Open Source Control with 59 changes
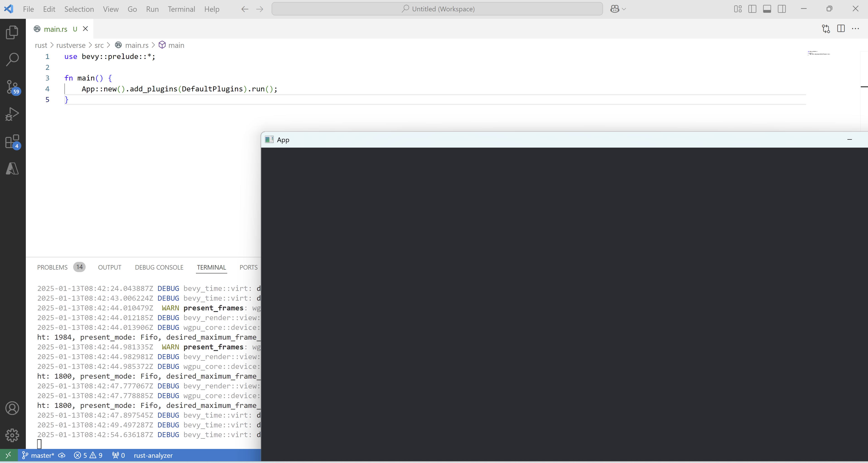868x463 pixels. (x=12, y=87)
